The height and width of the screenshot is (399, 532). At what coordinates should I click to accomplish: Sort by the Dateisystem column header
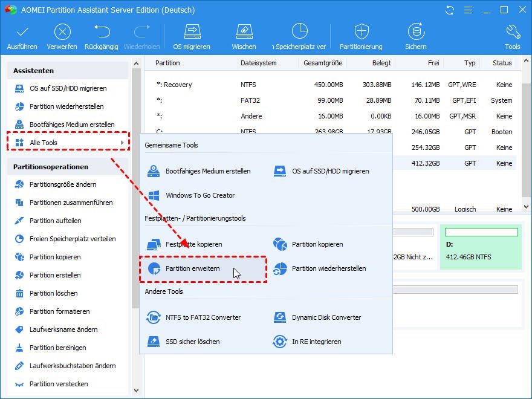(x=259, y=63)
